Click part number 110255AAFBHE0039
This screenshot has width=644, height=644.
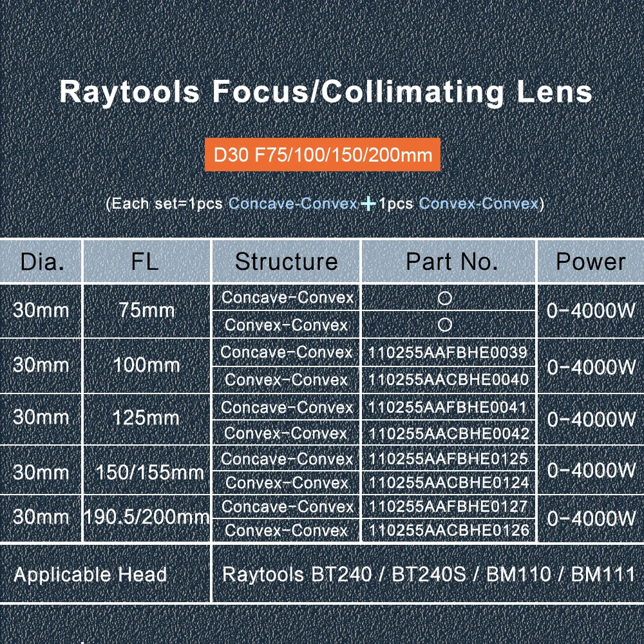click(x=448, y=352)
